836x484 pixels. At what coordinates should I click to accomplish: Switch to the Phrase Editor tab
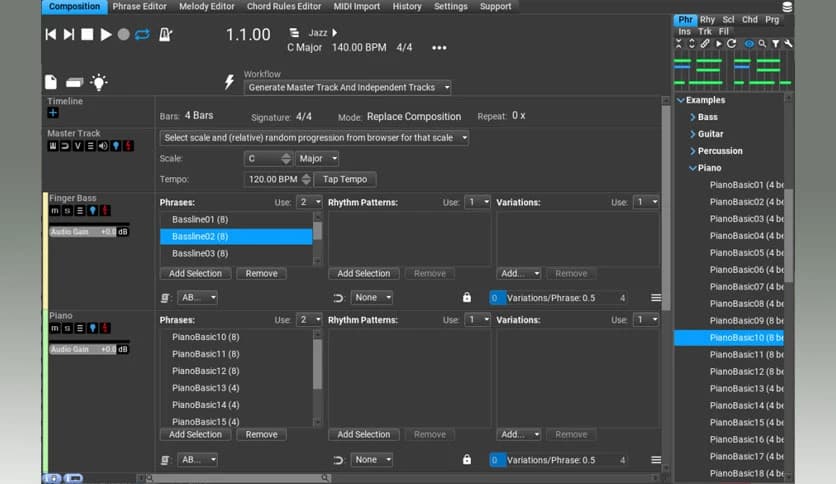point(139,6)
